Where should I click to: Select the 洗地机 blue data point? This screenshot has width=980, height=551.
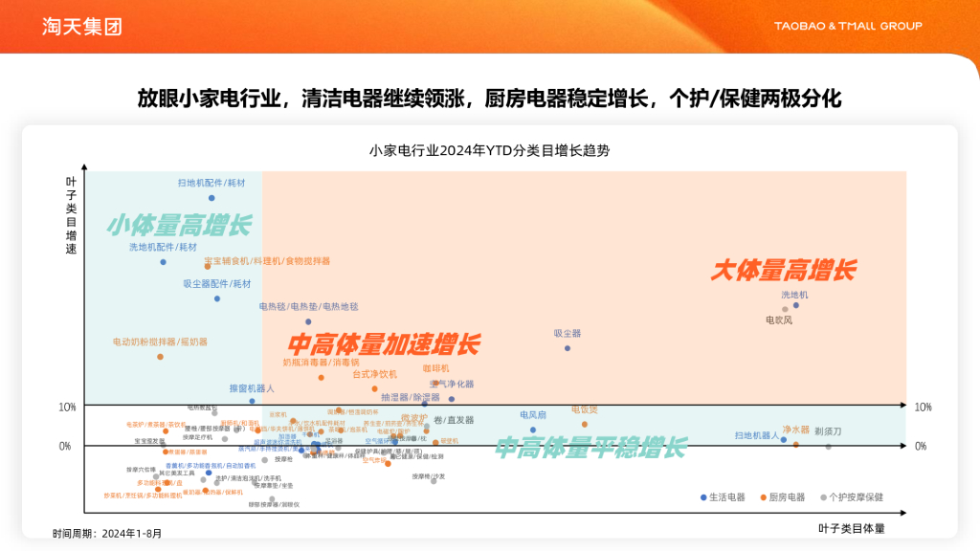pos(795,305)
